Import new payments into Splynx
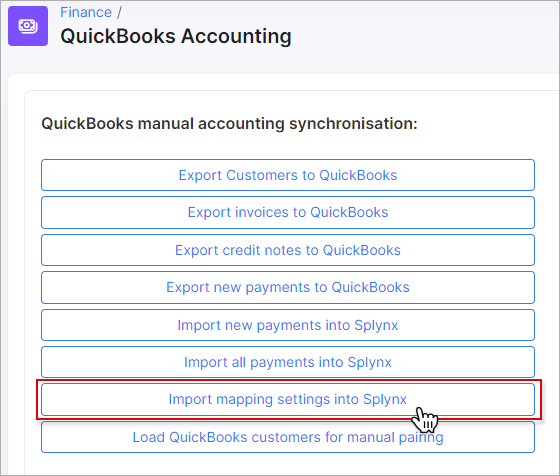The image size is (560, 476). 288,325
